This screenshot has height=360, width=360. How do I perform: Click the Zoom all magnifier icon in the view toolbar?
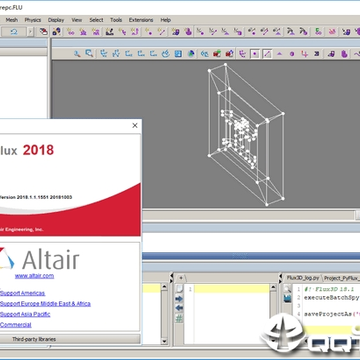pyautogui.click(x=77, y=54)
